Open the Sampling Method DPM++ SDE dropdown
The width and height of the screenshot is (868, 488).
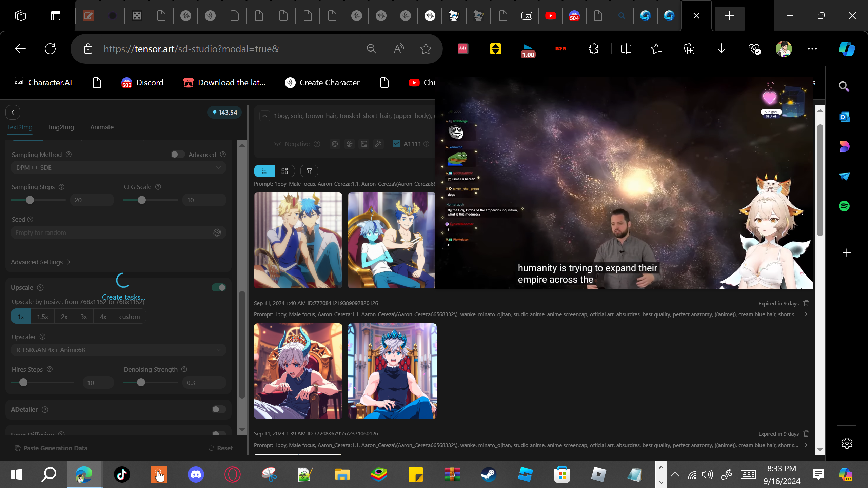pyautogui.click(x=118, y=167)
